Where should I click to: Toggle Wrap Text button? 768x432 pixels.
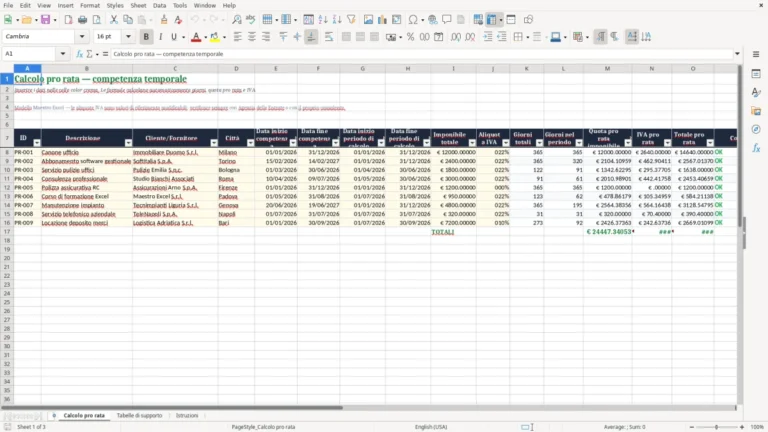click(329, 37)
